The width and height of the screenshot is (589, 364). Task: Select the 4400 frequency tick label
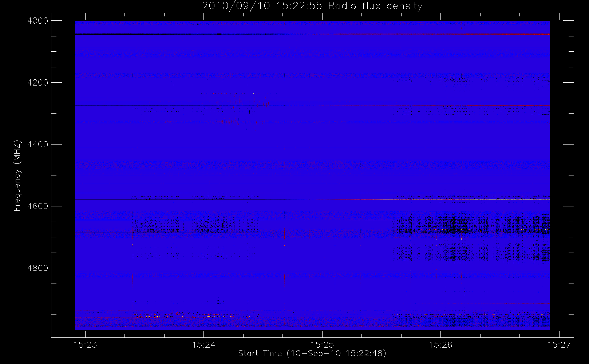pyautogui.click(x=38, y=145)
